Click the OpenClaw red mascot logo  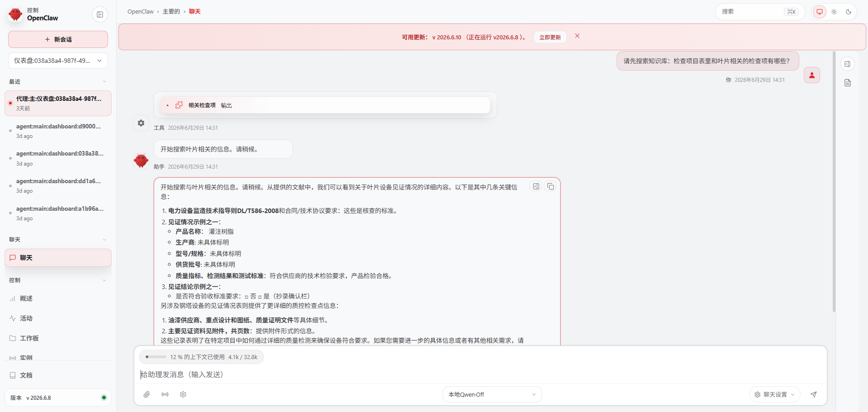coord(15,14)
